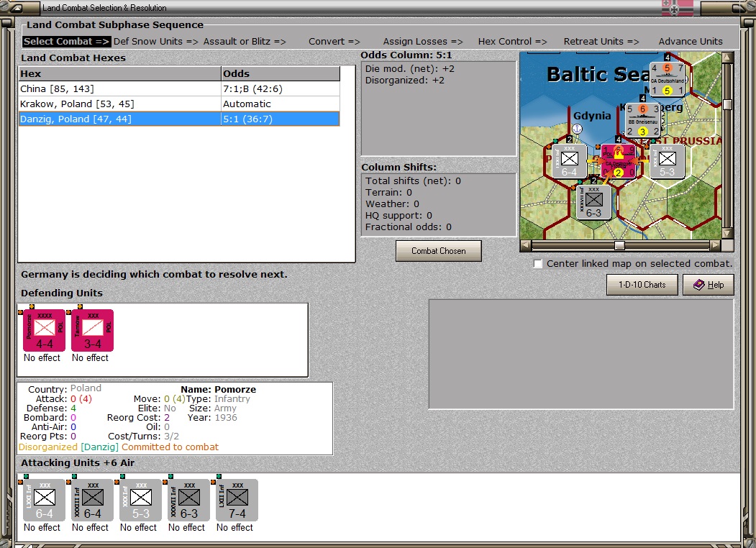The height and width of the screenshot is (548, 756).
Task: Select the Pomorze 4-4 defending unit
Action: tap(44, 330)
